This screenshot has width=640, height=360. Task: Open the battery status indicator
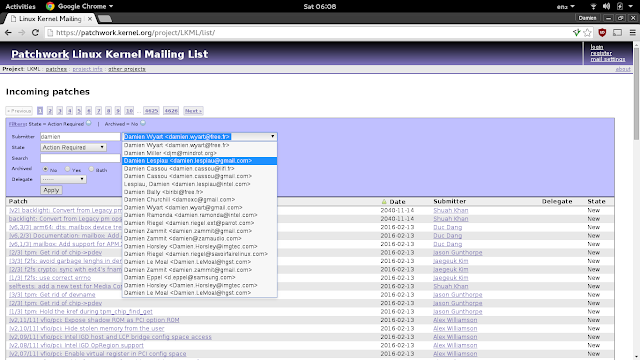tap(620, 6)
